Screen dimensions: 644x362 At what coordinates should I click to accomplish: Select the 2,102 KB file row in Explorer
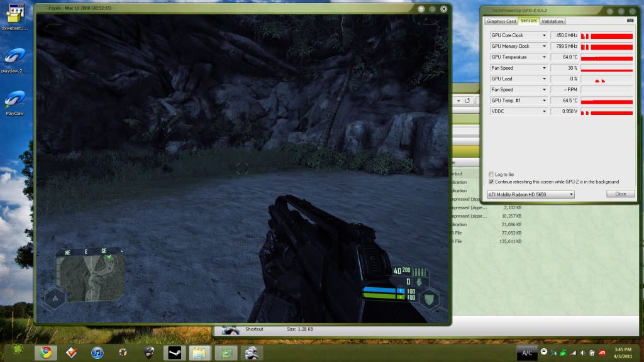(x=487, y=207)
